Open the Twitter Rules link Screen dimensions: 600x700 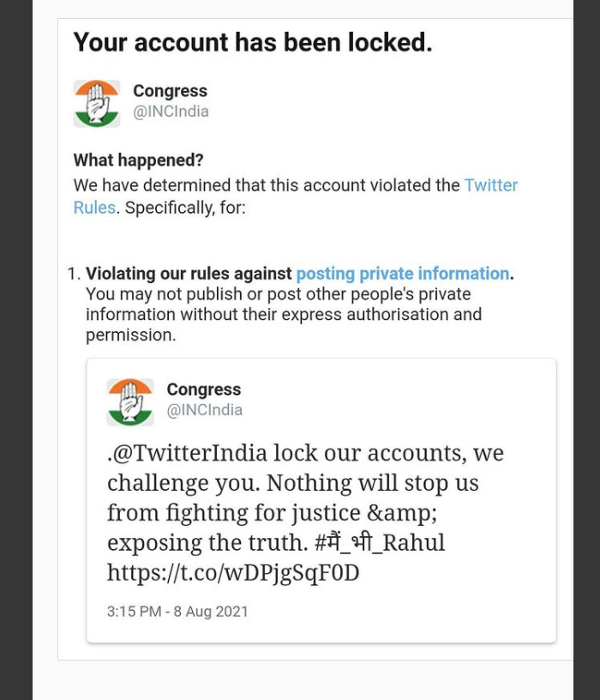tap(296, 196)
